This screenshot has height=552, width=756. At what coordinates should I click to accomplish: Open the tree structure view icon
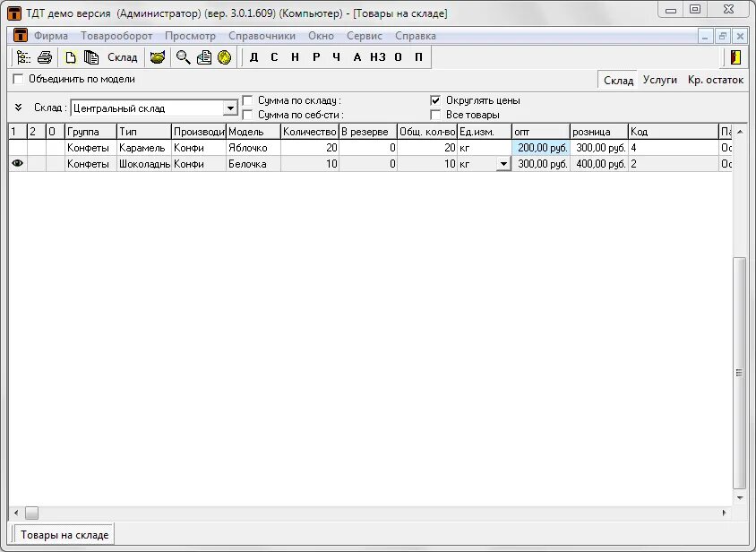(x=22, y=57)
